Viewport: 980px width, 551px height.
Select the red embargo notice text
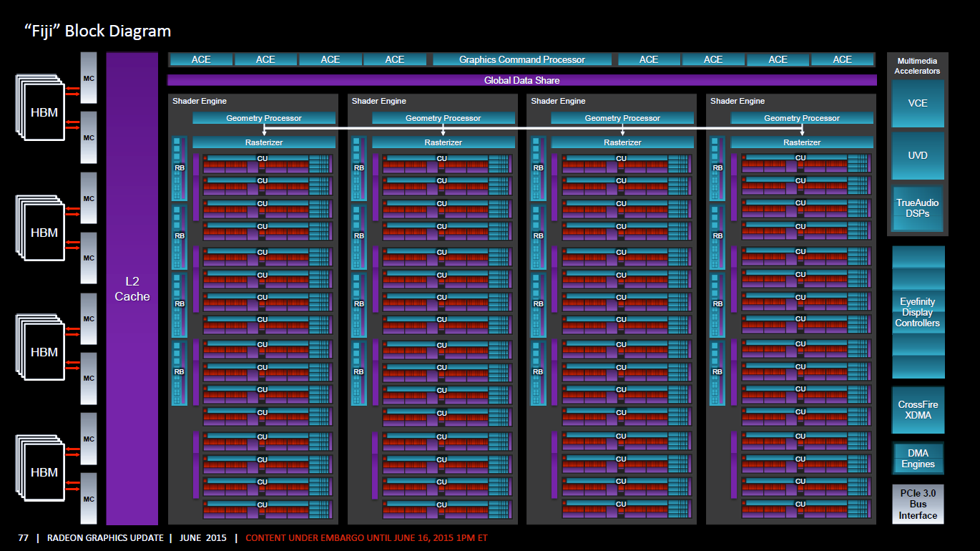coord(366,537)
